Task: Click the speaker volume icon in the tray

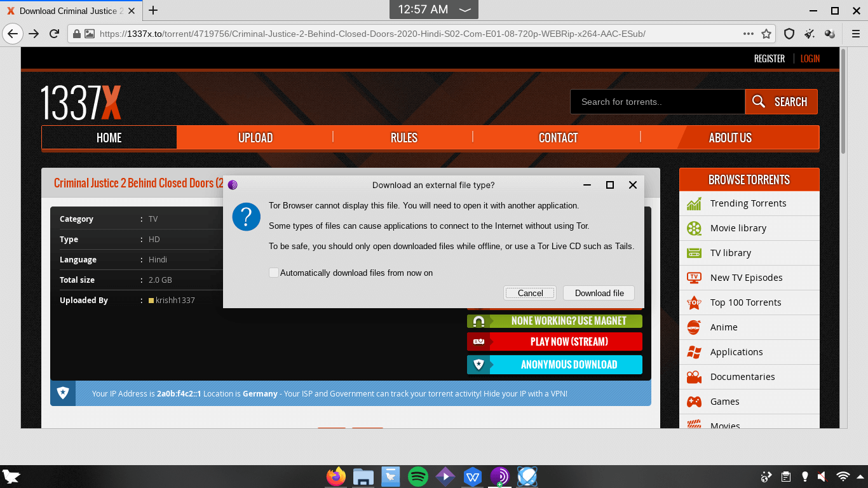Action: [822, 477]
